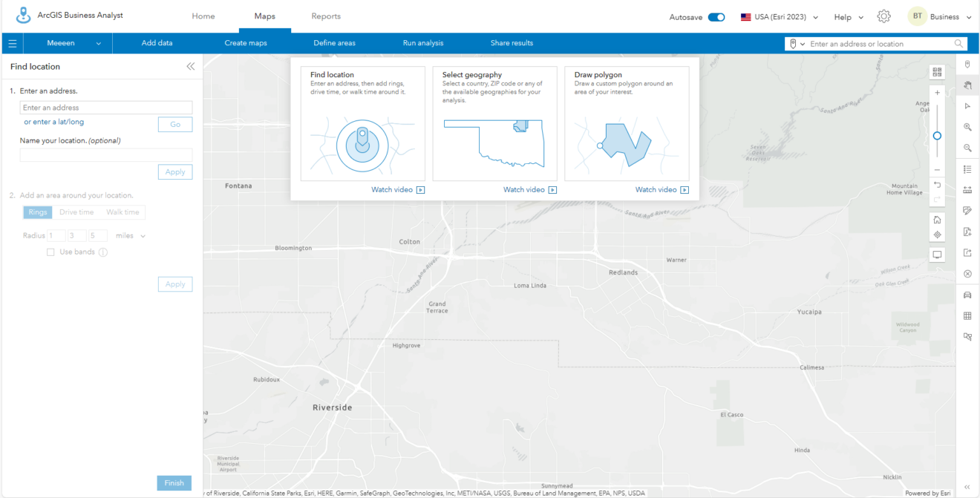
Task: Open the measure ruler tool
Action: pyautogui.click(x=967, y=190)
